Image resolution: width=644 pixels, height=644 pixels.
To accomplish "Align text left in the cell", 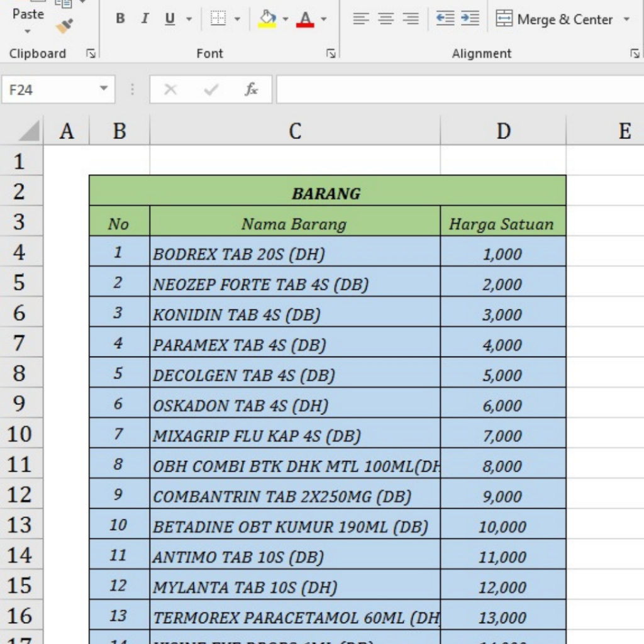I will pyautogui.click(x=360, y=19).
